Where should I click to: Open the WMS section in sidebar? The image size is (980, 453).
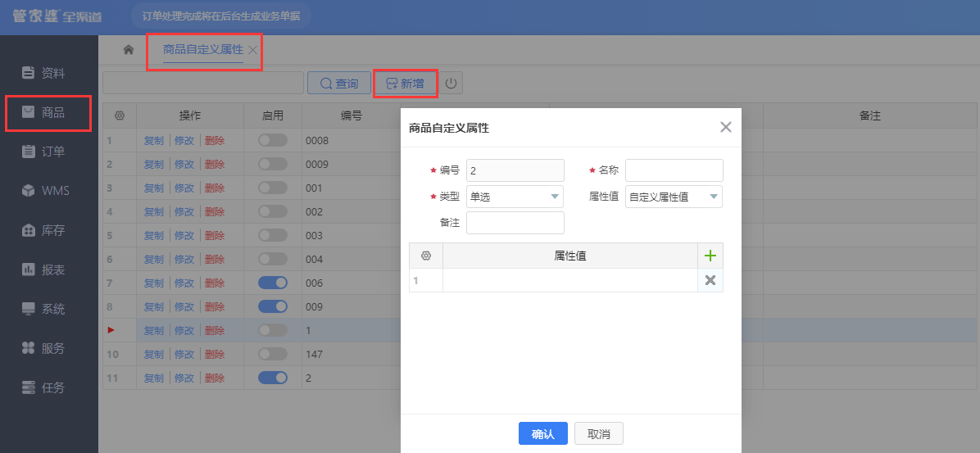[45, 191]
